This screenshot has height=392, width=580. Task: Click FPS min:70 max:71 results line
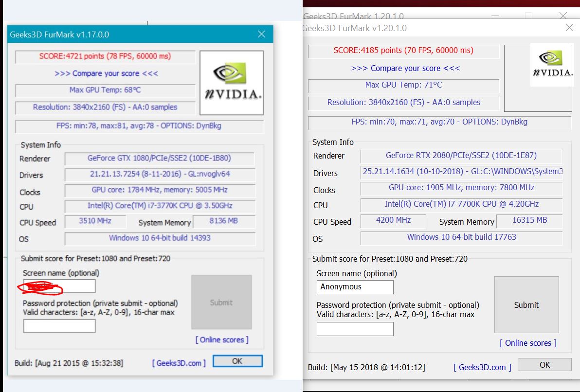tap(439, 122)
